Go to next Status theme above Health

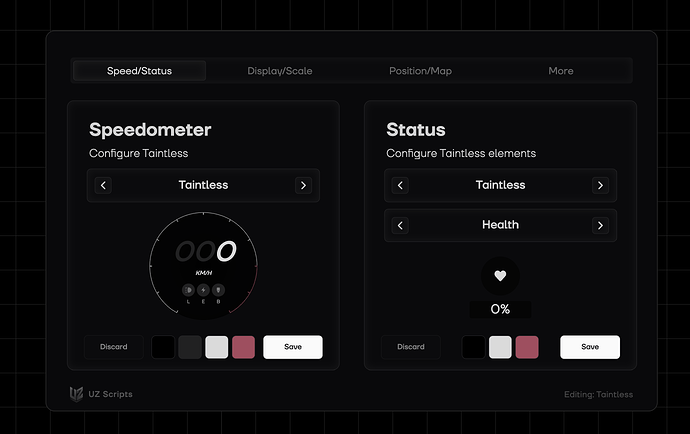pos(600,185)
